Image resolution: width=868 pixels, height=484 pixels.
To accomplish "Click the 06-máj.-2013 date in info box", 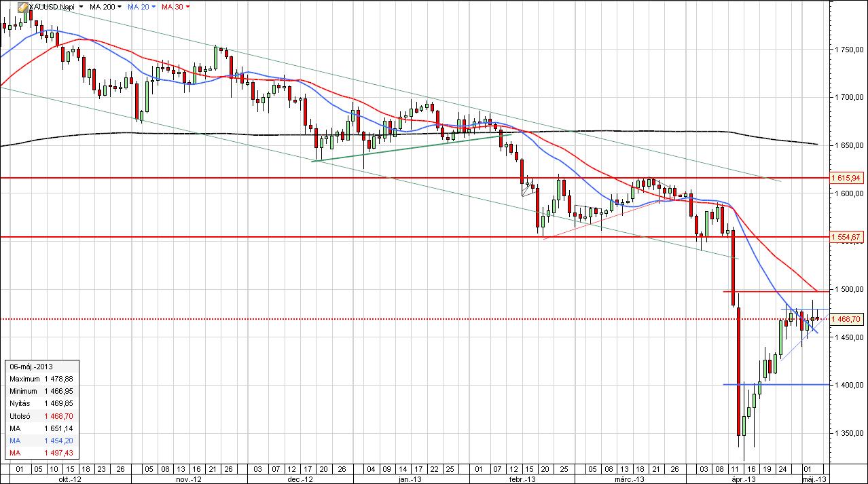I will pos(31,367).
